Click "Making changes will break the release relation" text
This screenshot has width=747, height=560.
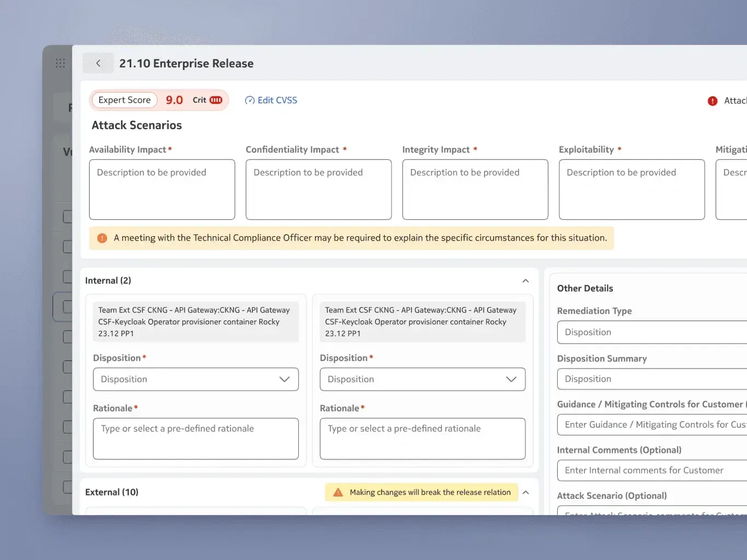point(430,492)
